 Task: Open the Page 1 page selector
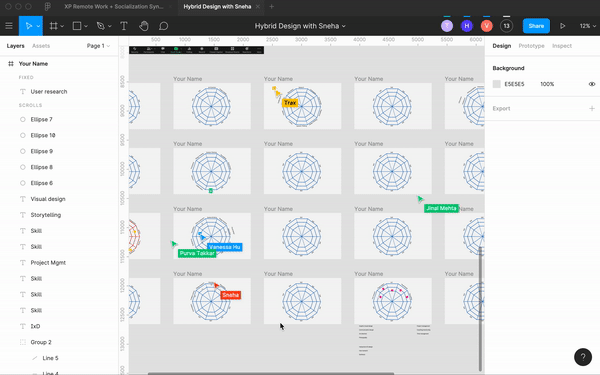pos(98,46)
